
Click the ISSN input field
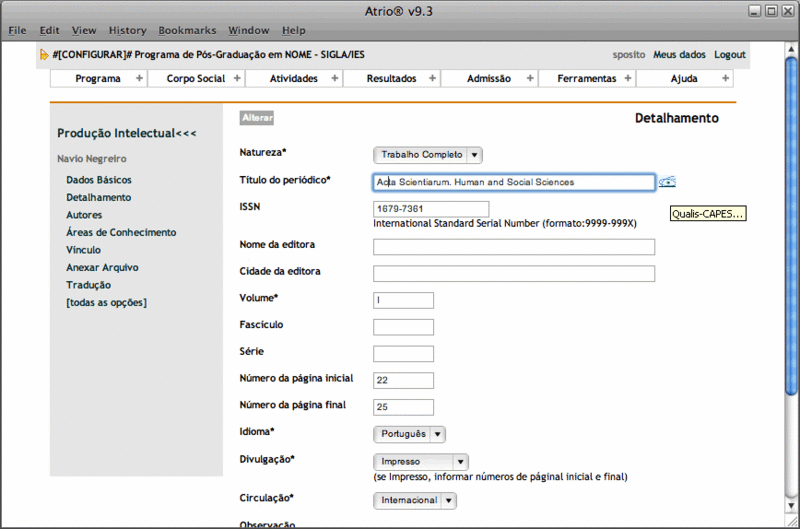pos(431,208)
